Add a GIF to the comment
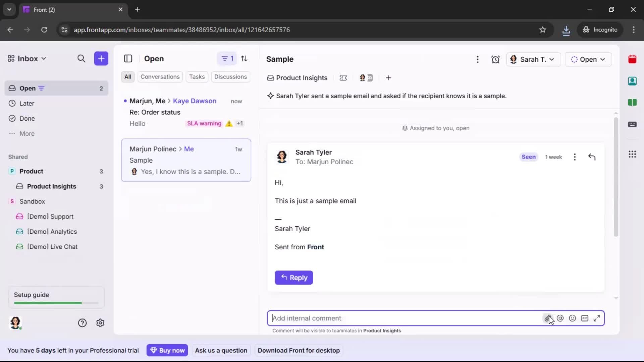This screenshot has width=644, height=362. click(x=585, y=318)
